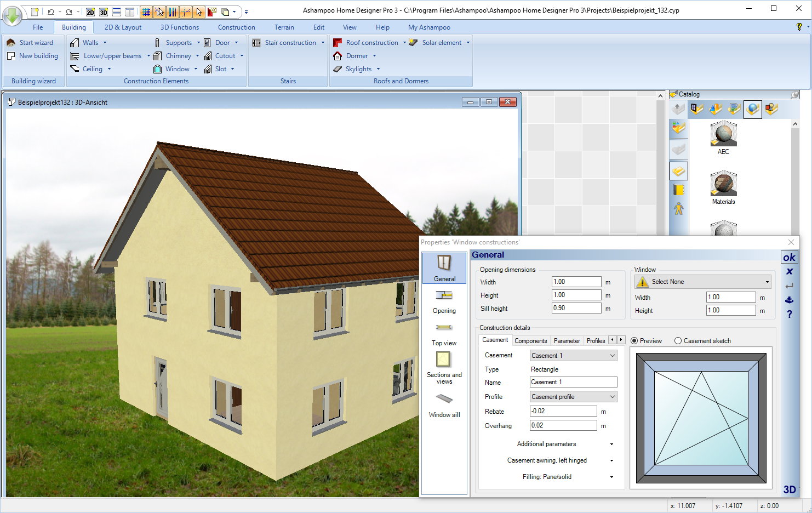Open the Casement profile dropdown

point(612,397)
